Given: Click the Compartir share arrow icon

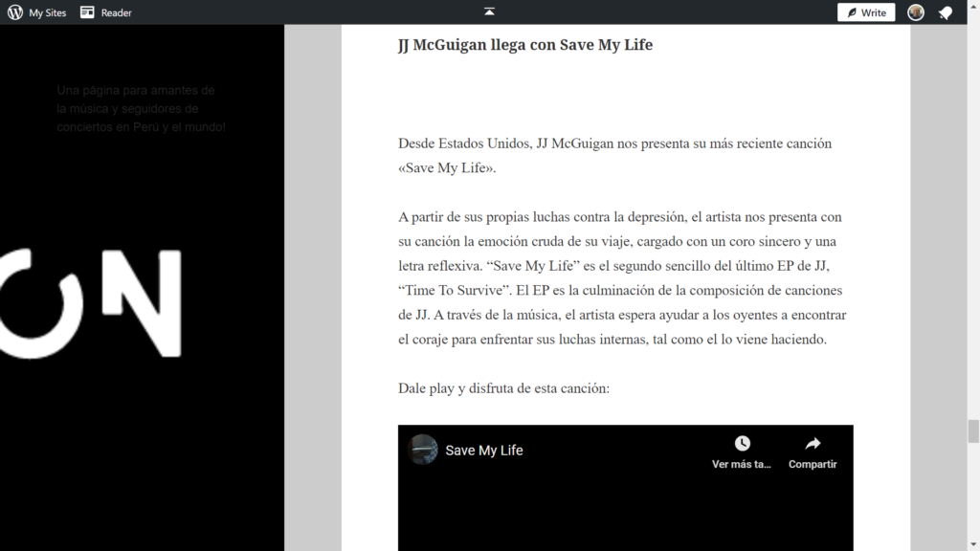Looking at the screenshot, I should (813, 444).
